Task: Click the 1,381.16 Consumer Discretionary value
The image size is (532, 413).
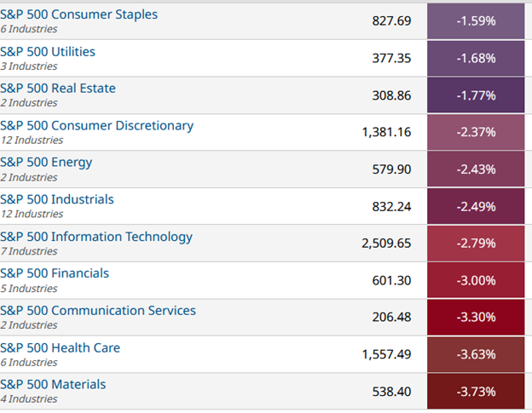Action: click(x=386, y=132)
